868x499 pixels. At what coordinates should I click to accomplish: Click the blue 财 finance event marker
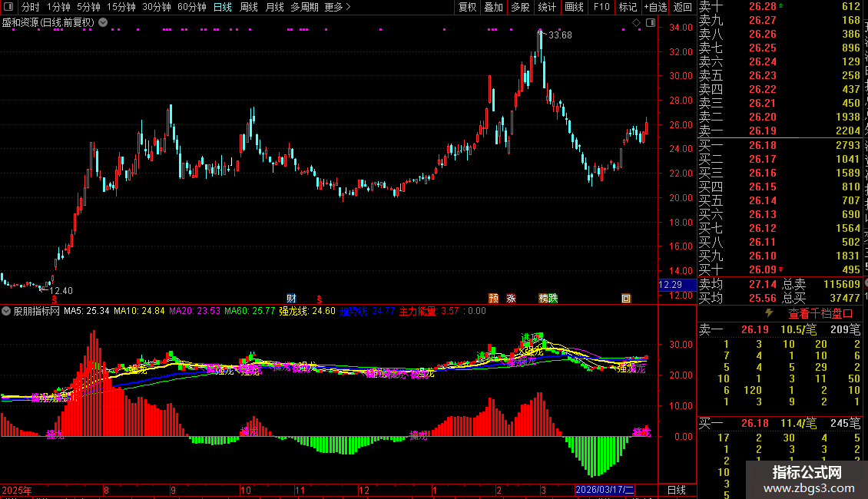coord(291,298)
